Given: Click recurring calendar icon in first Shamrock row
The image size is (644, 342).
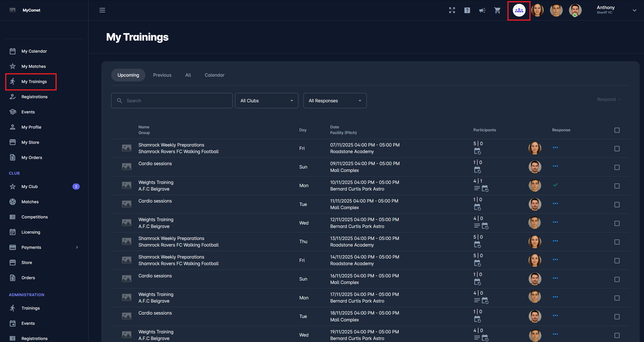Looking at the screenshot, I should tap(477, 151).
